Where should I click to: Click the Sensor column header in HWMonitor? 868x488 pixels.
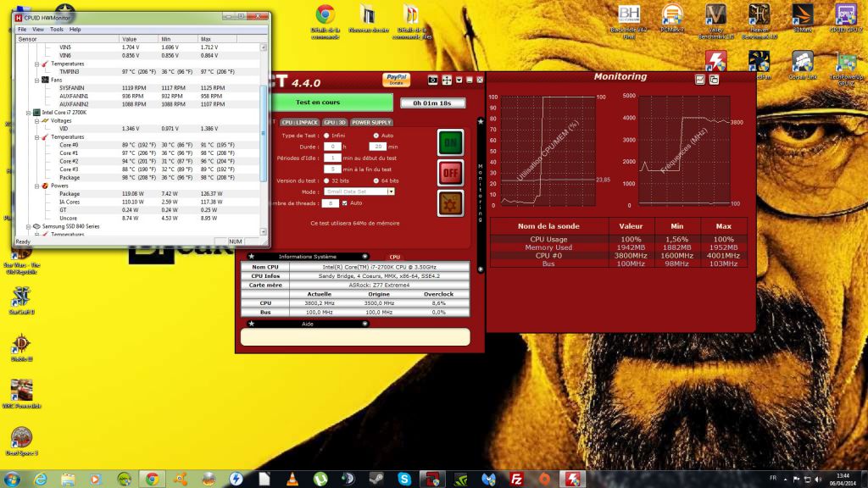pos(68,39)
